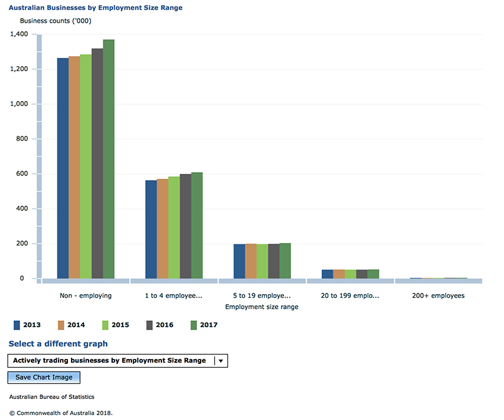Click the 2016 bar for 1 to 4 employees
Image resolution: width=504 pixels, height=420 pixels.
[186, 226]
